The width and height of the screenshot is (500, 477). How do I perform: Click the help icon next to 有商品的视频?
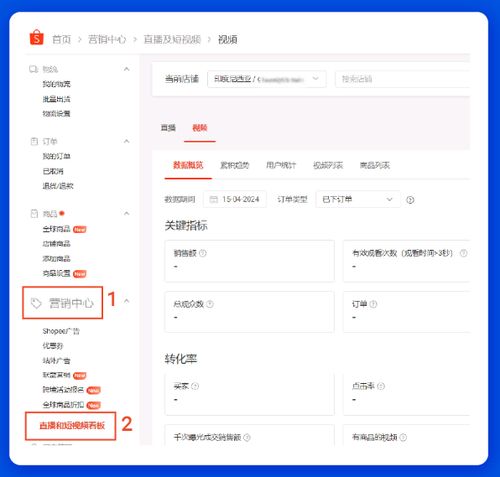click(x=403, y=437)
